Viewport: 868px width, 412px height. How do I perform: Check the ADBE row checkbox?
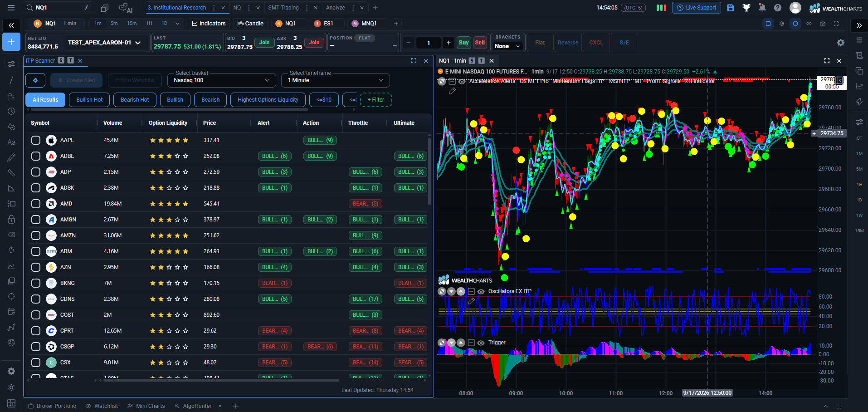click(x=36, y=156)
